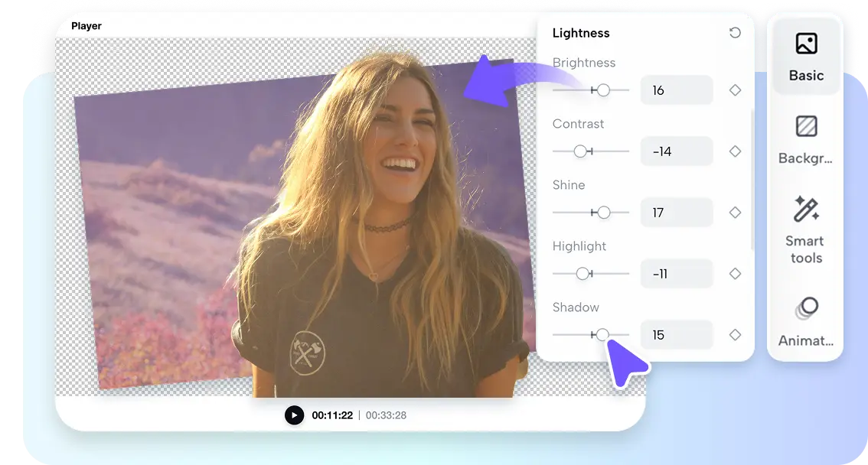Viewport: 868px width, 465px height.
Task: Select the Brightness value field showing 16
Action: point(677,89)
